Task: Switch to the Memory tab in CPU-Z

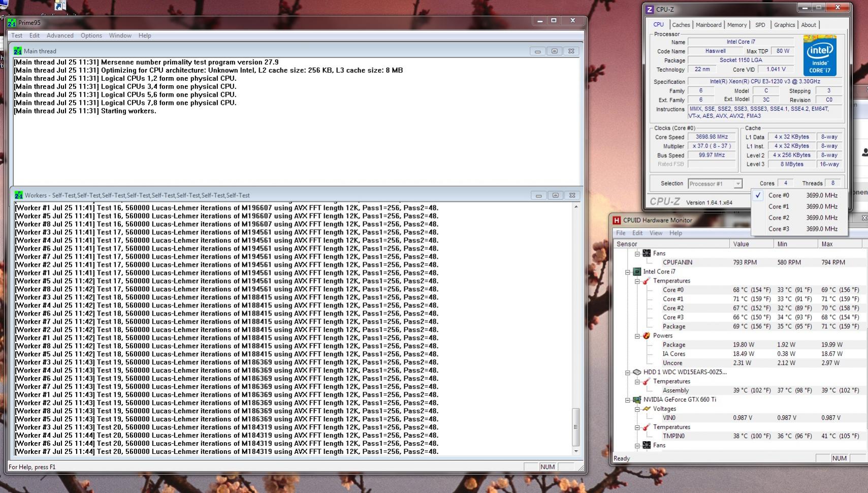Action: click(736, 25)
